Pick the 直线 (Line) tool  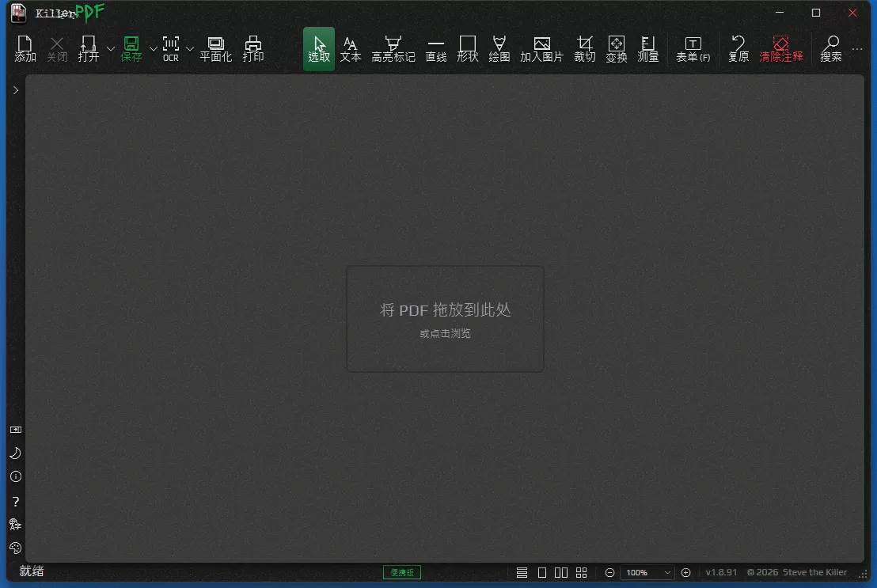click(x=435, y=49)
